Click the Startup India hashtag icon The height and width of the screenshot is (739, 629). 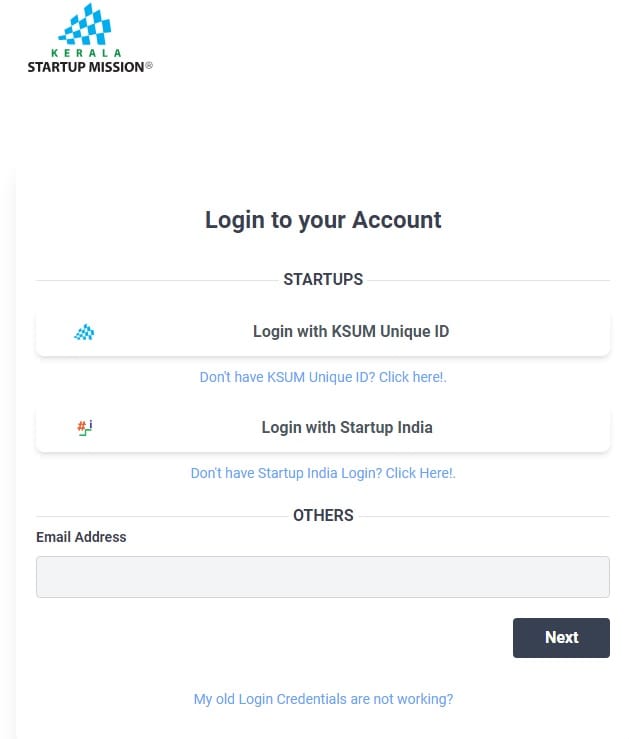(x=85, y=428)
